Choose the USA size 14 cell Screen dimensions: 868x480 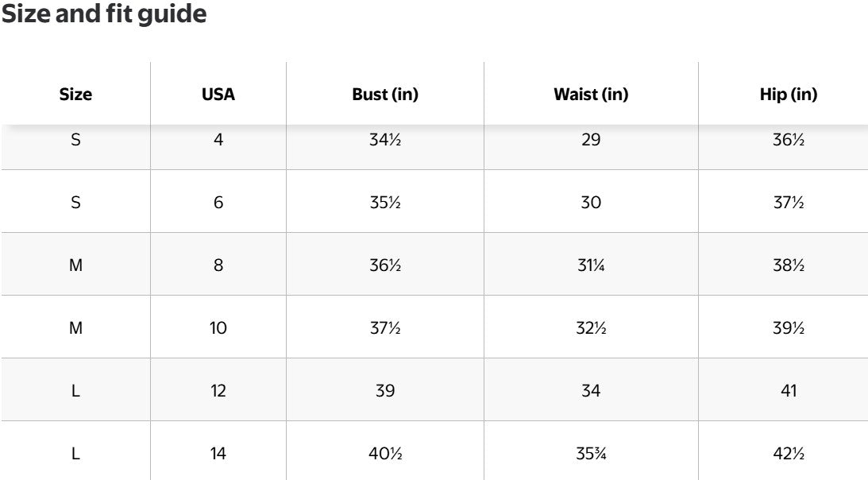[x=218, y=454]
